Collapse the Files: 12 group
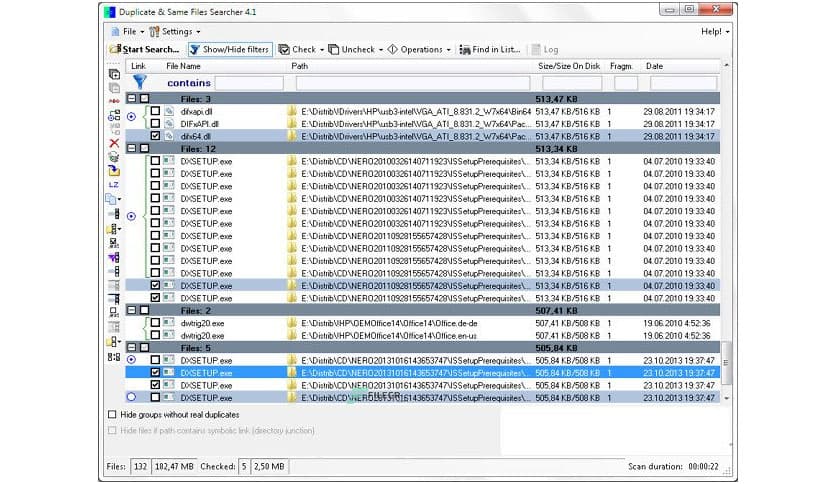This screenshot has width=836, height=484. [132, 148]
